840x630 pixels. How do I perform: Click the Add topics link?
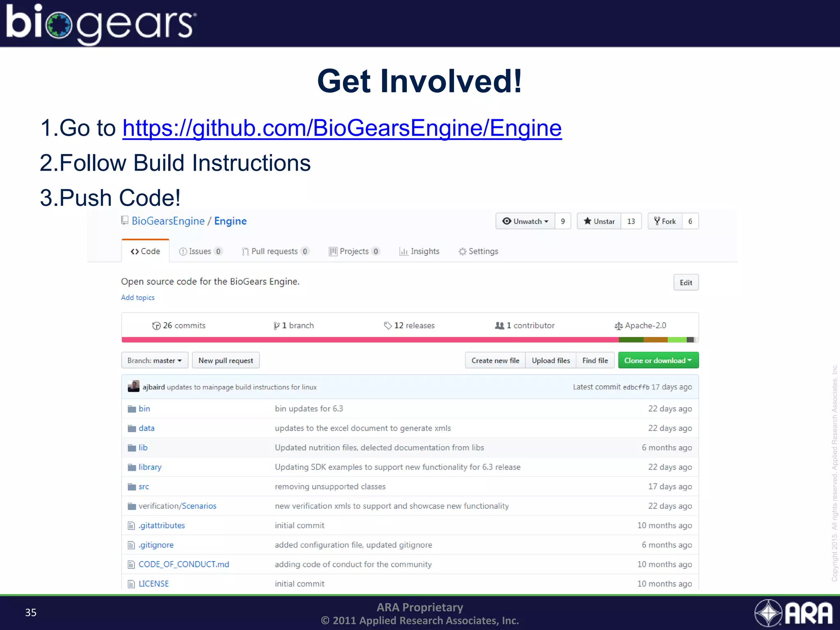(x=138, y=297)
